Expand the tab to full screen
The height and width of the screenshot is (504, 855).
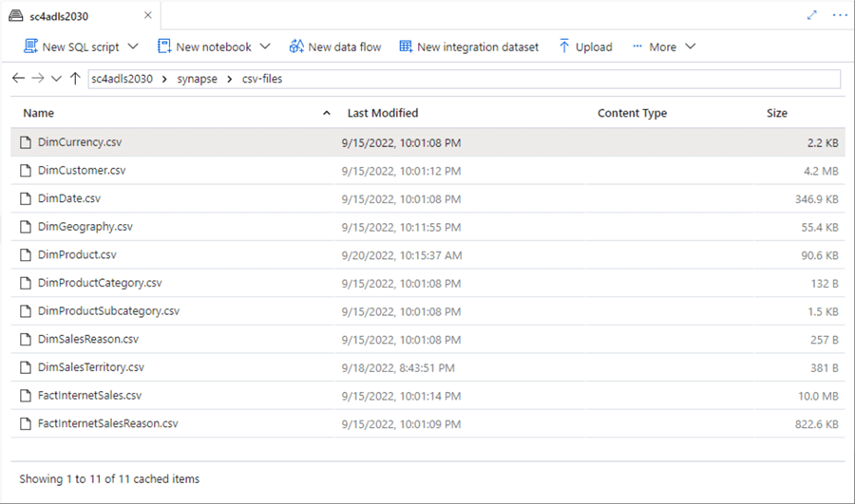812,15
